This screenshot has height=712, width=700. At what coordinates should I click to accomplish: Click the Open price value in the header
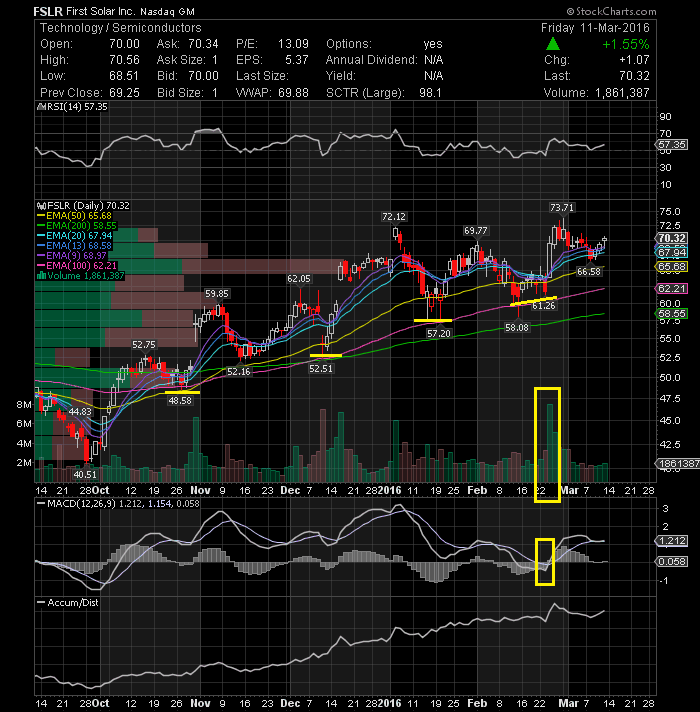point(124,44)
